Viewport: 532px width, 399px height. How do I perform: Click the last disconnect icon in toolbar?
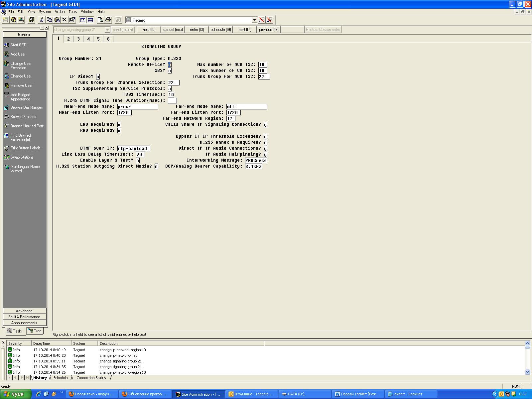click(269, 20)
